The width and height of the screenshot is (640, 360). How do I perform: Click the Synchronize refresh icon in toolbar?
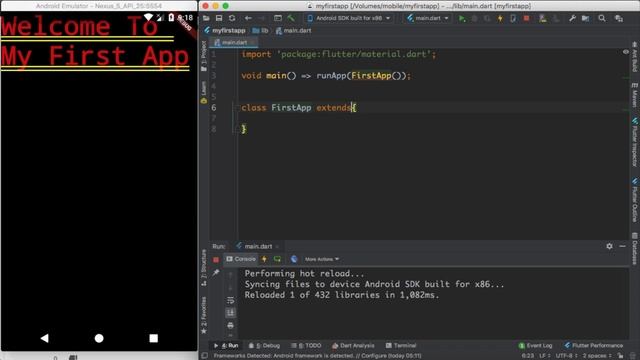point(232,18)
